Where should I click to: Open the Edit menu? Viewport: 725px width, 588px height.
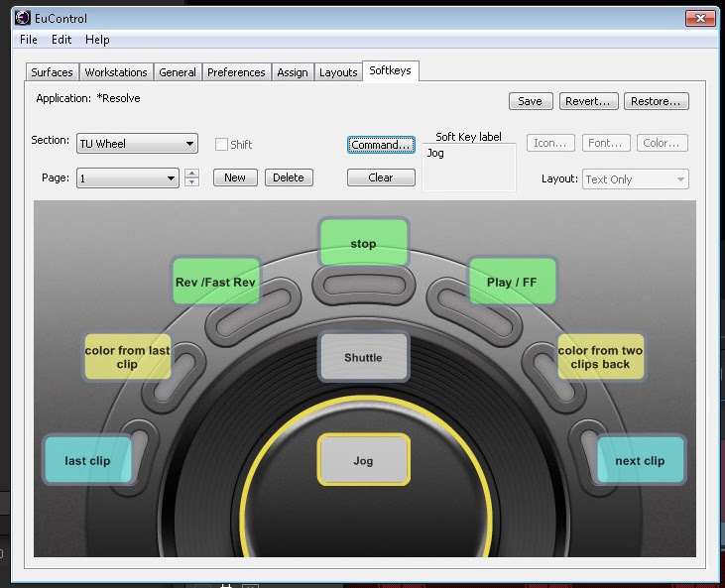[61, 40]
